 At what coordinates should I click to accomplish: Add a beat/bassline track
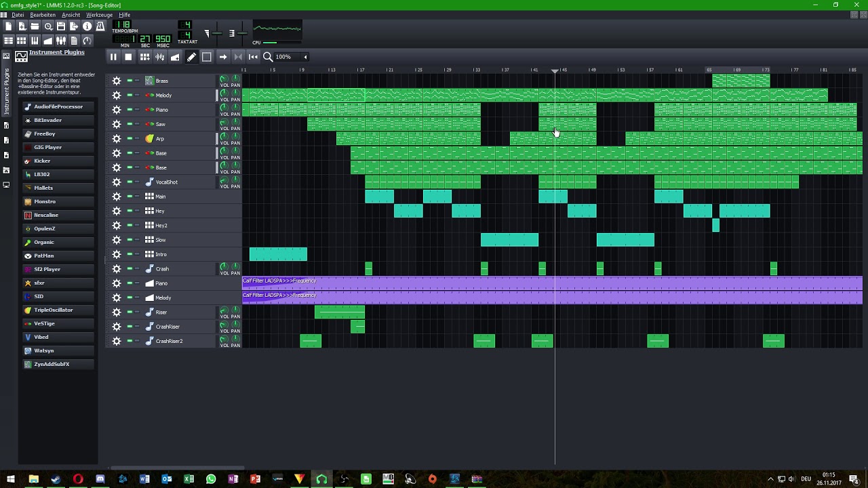(144, 57)
